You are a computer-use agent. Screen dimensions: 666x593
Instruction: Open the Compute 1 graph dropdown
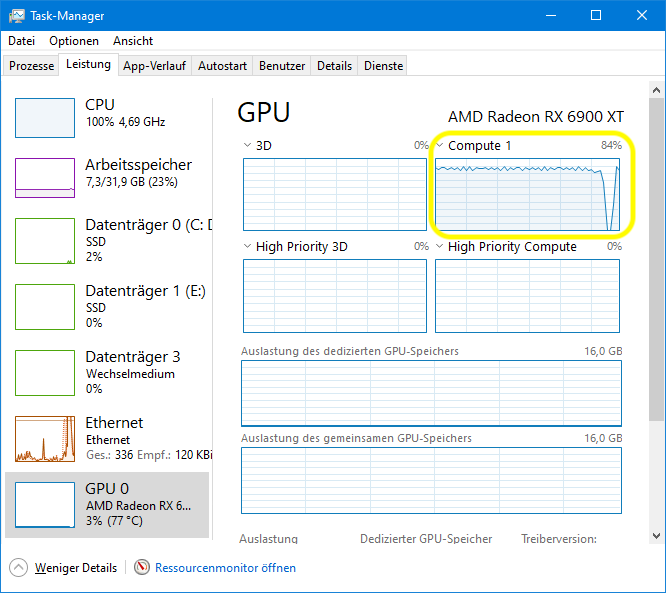[440, 146]
